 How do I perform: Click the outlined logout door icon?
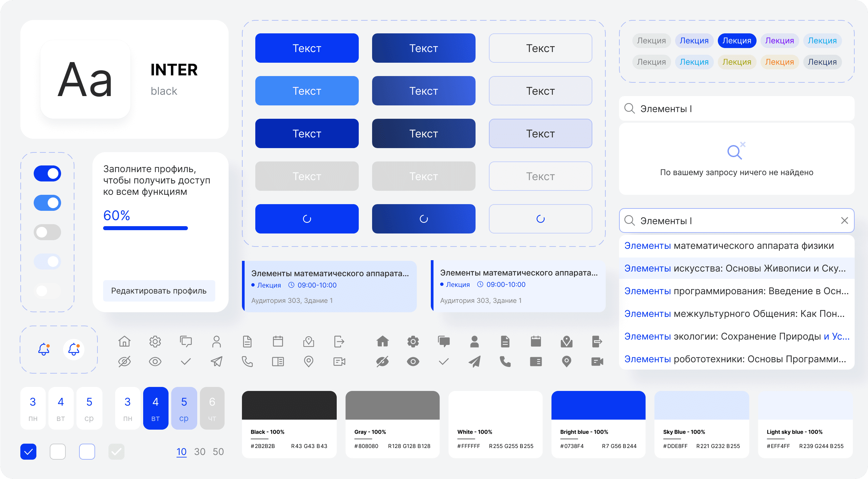[339, 342]
